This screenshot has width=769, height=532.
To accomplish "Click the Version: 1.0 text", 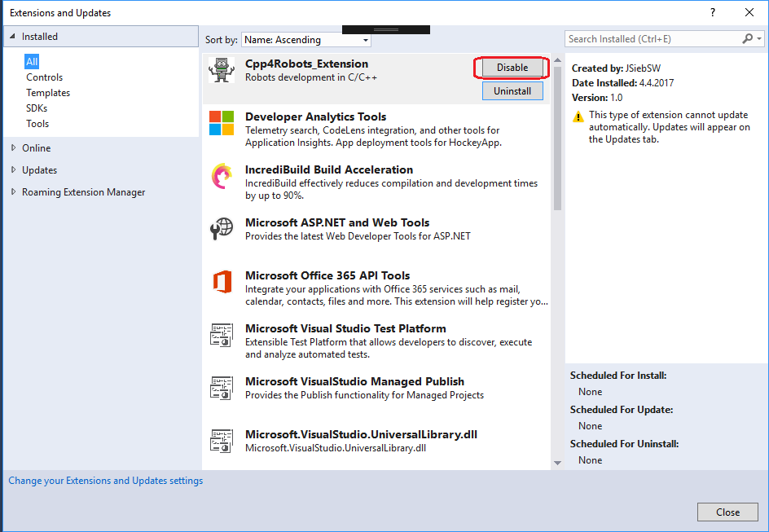I will pyautogui.click(x=597, y=98).
